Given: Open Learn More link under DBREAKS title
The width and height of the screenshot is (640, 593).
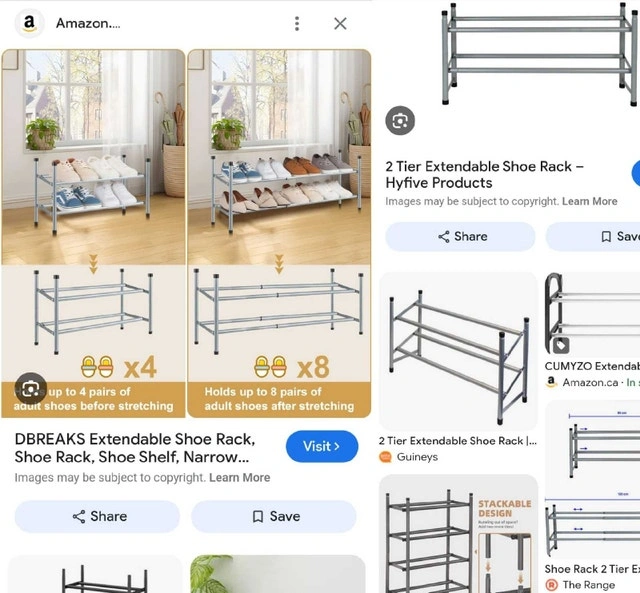Looking at the screenshot, I should click(240, 478).
